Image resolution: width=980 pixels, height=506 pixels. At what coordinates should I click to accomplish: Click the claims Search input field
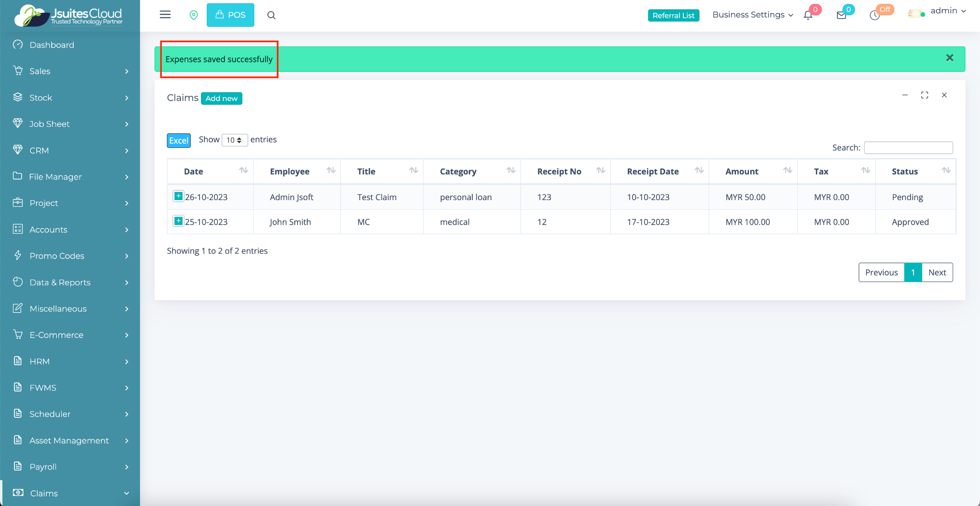point(908,147)
